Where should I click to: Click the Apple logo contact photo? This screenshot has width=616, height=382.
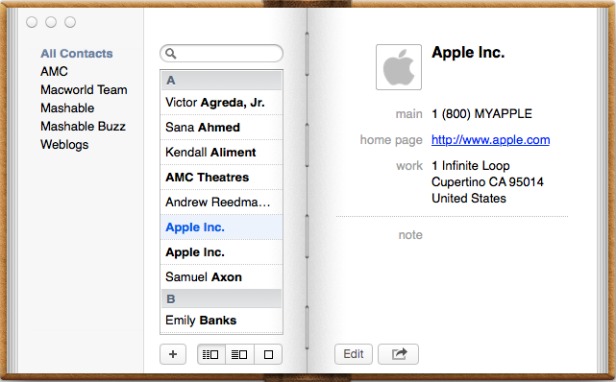[x=399, y=67]
